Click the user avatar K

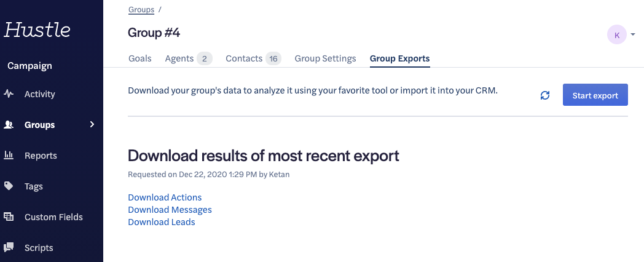(x=616, y=34)
